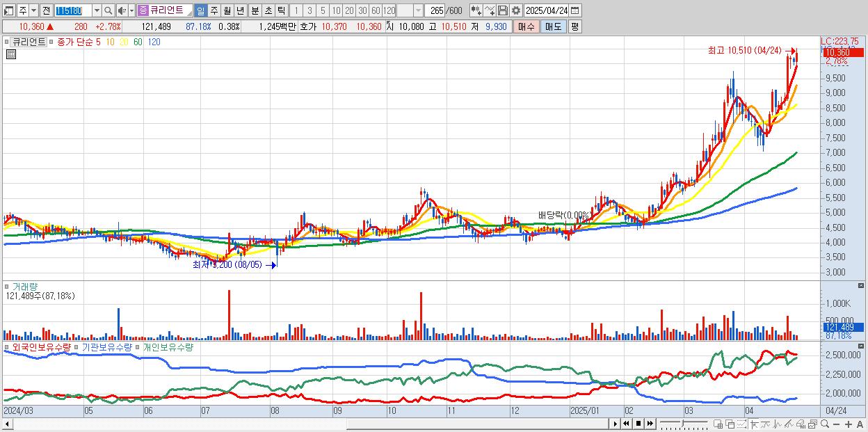Screen dimensions: 868x432
Task: Click the add line indicator icon
Action: pos(490,10)
